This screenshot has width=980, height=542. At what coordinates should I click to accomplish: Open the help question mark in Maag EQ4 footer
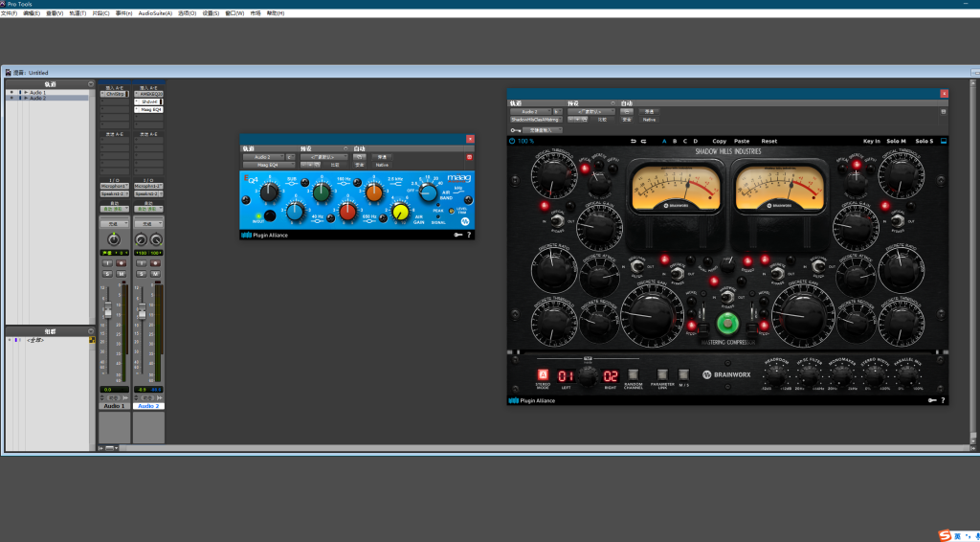tap(469, 235)
